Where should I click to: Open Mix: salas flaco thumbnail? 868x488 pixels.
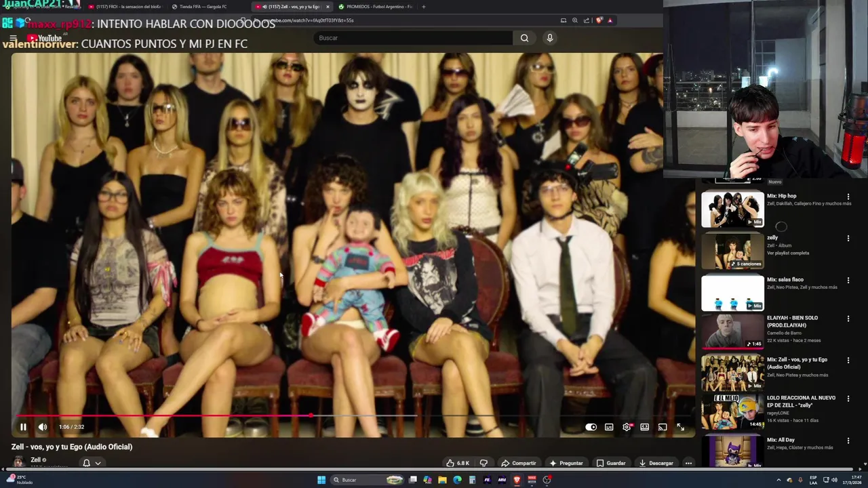click(732, 293)
